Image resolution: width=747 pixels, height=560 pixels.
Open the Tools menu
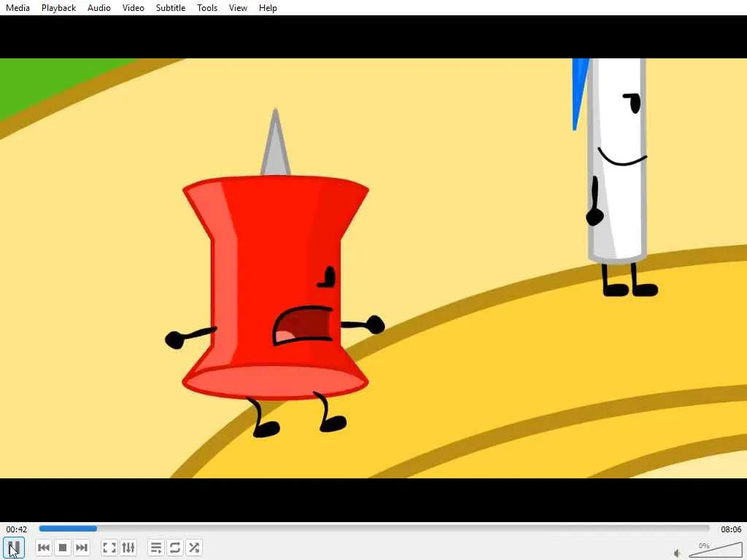(x=207, y=7)
